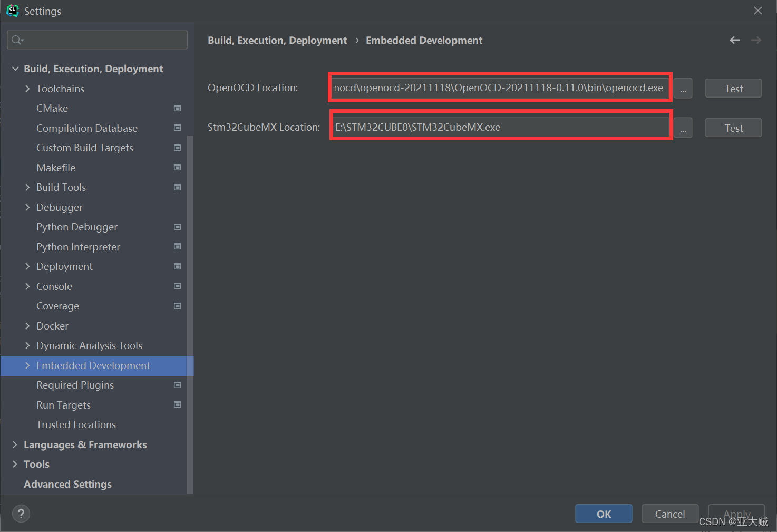Screen dimensions: 777x532
Task: Expand the Deployment node
Action: [27, 266]
